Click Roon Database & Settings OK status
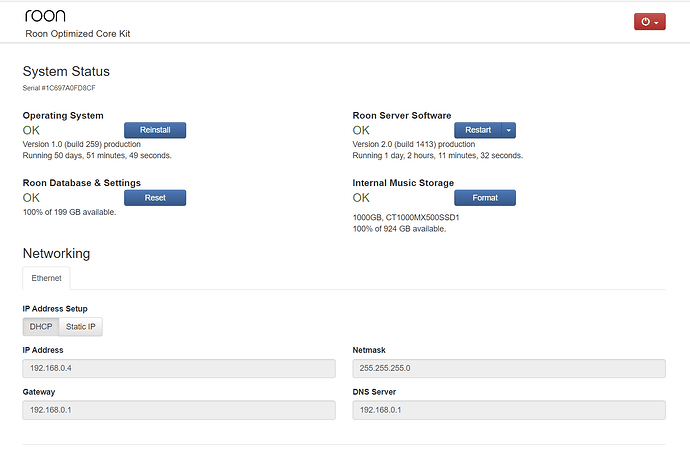This screenshot has width=690, height=454. [31, 198]
